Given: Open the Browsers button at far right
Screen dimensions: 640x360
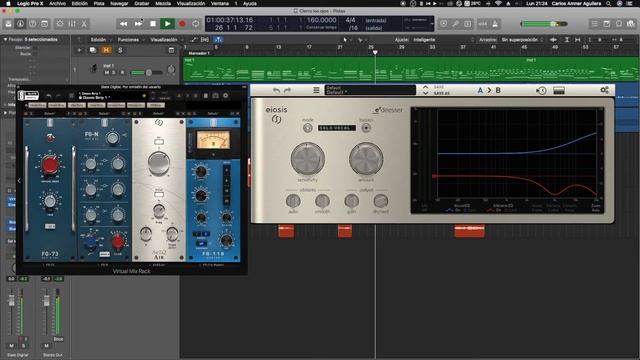Looking at the screenshot, I should pos(631,24).
